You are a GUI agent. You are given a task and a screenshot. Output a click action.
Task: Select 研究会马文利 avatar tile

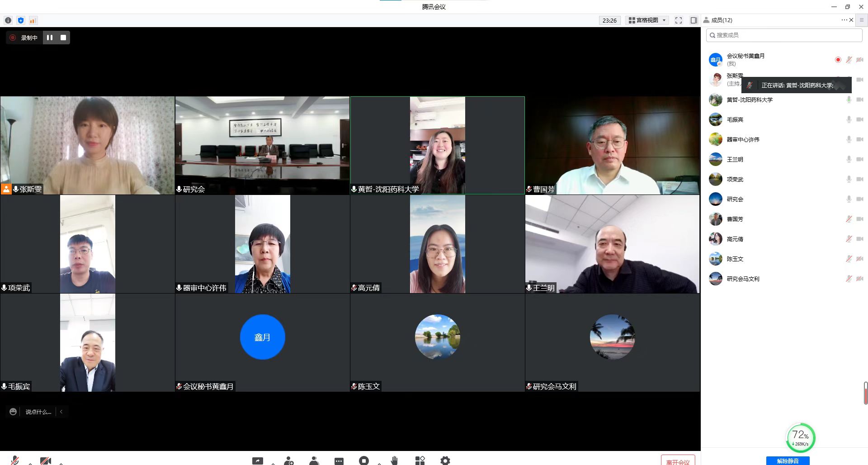(613, 342)
